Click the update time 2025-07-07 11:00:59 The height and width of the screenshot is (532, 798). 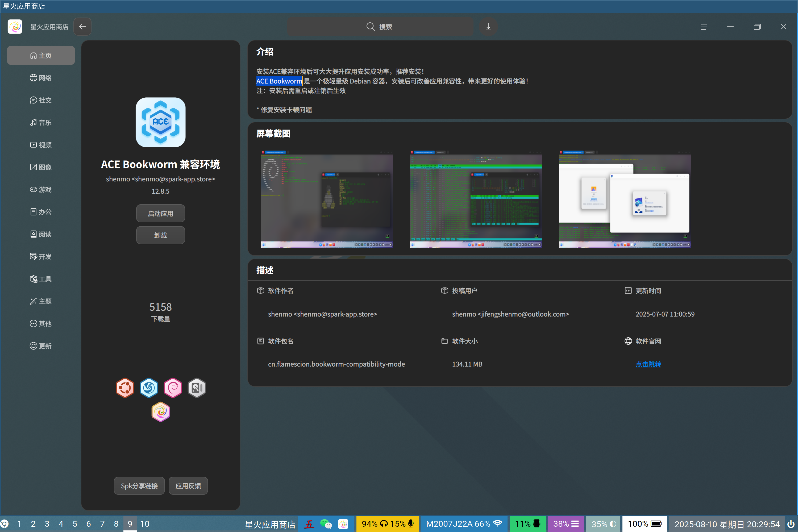[665, 314]
